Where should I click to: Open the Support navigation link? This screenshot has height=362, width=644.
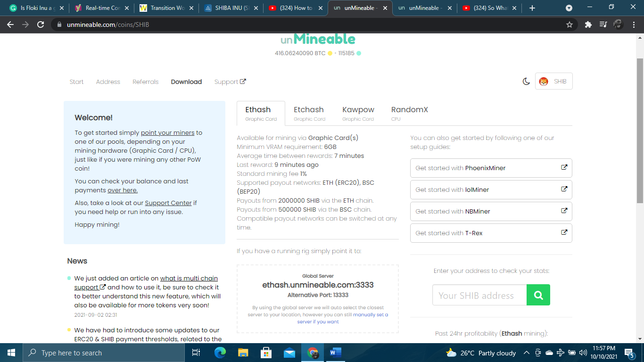pyautogui.click(x=230, y=82)
